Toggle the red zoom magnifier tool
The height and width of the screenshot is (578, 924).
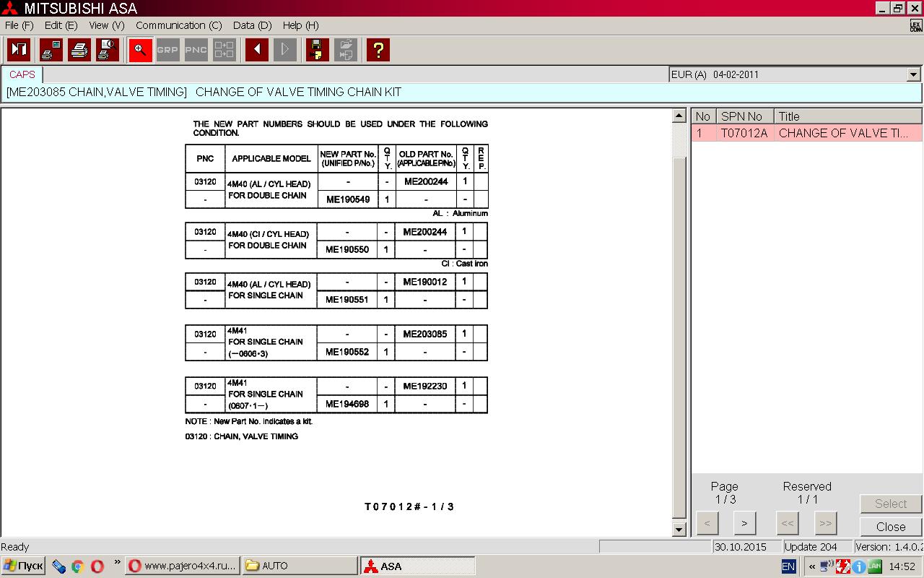pos(140,50)
